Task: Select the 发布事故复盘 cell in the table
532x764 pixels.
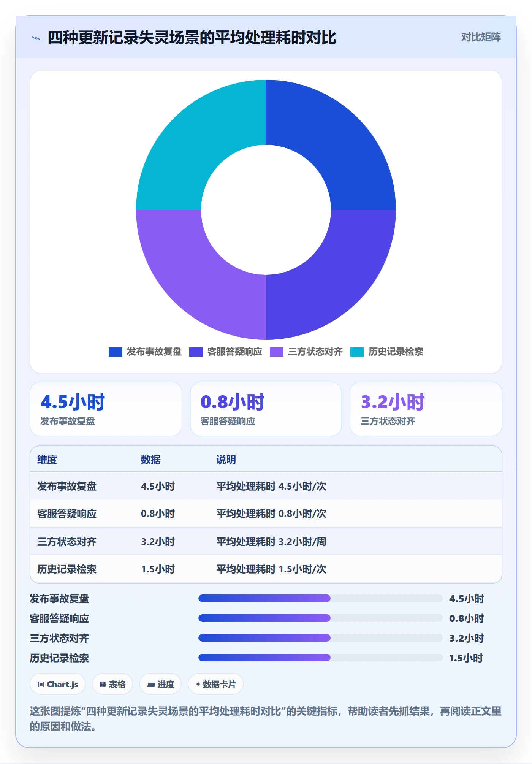Action: click(x=67, y=486)
